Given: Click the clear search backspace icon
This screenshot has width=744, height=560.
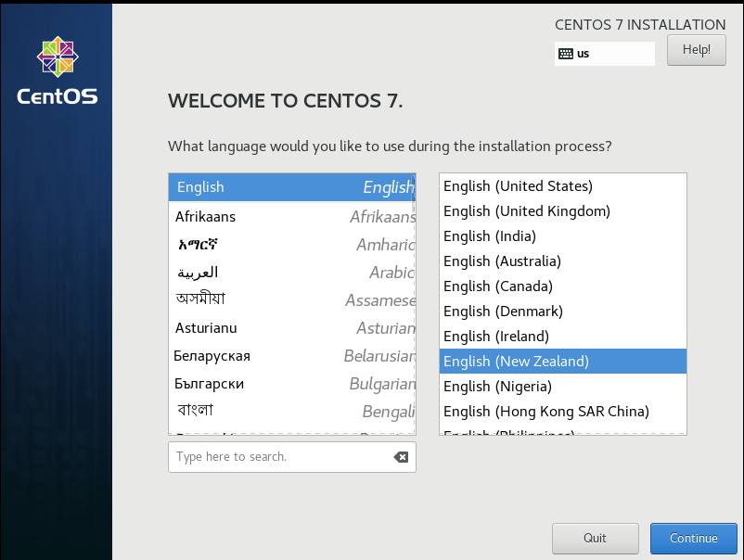Looking at the screenshot, I should pos(401,457).
